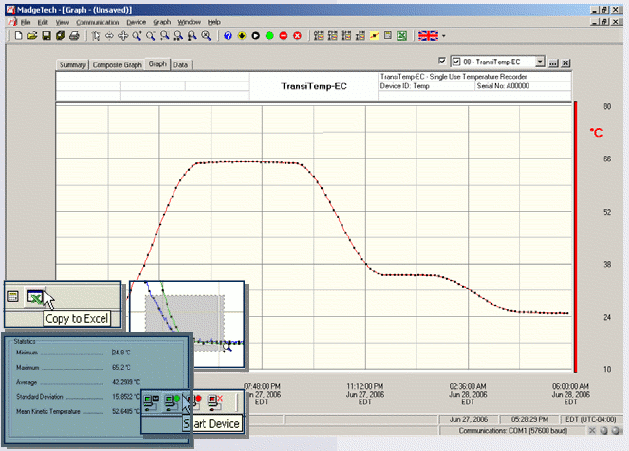Click the red temperature axis bar
The width and height of the screenshot is (629, 451).
(575, 237)
